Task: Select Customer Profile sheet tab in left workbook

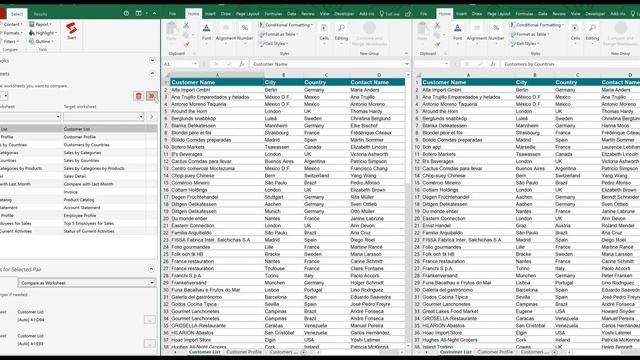Action: (244, 352)
